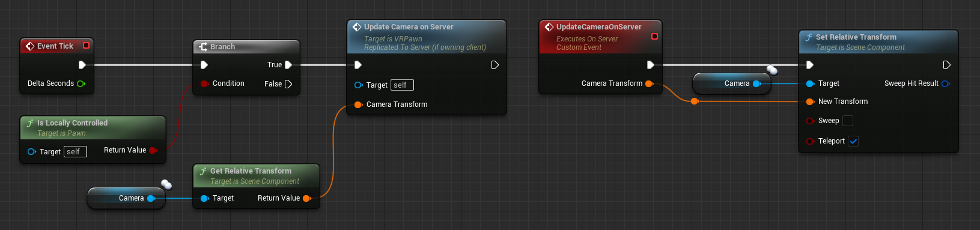
Task: Select the Get Relative Transform node header
Action: coord(256,175)
